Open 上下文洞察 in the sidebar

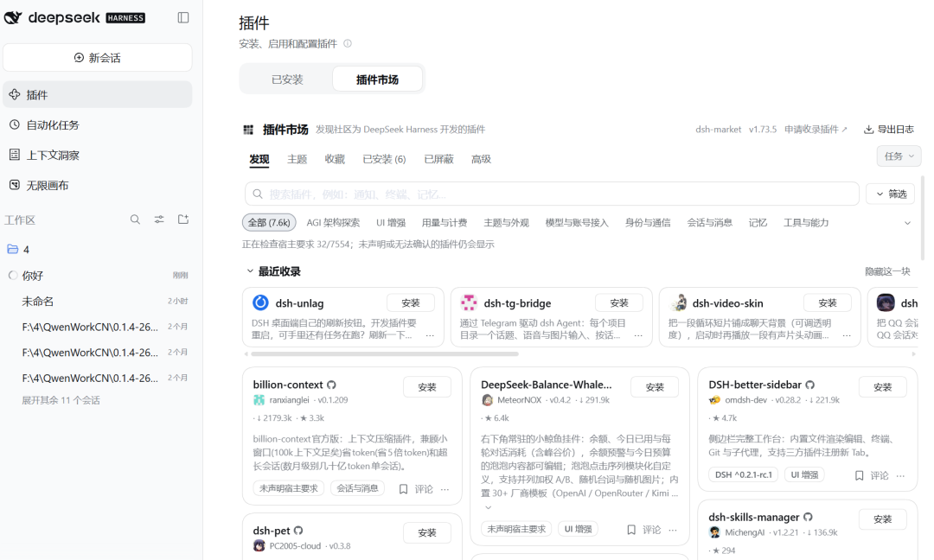[97, 156]
